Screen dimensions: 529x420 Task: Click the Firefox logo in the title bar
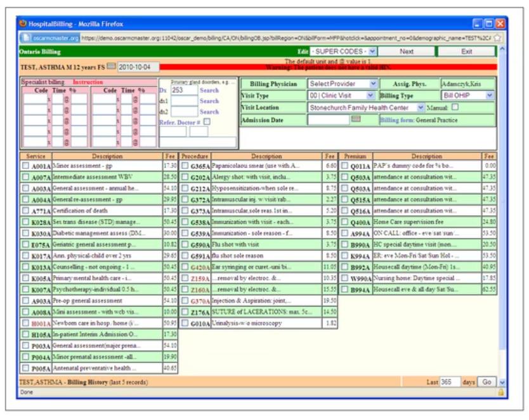tap(23, 23)
